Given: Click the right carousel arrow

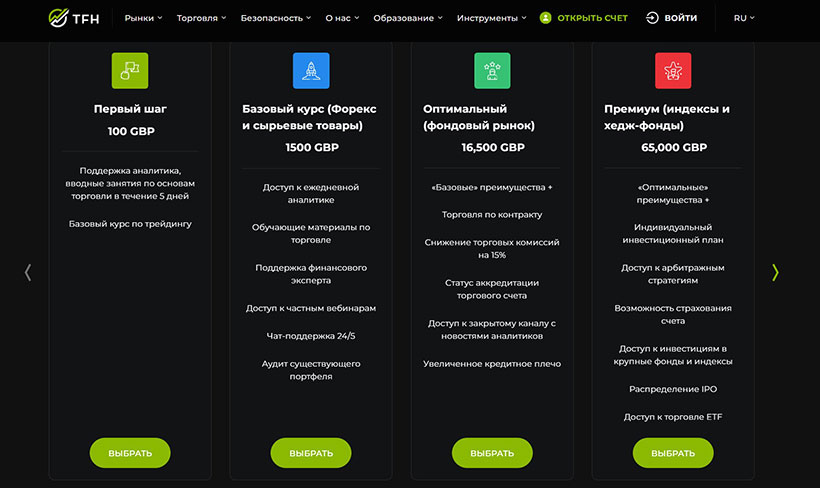Looking at the screenshot, I should click(x=775, y=272).
